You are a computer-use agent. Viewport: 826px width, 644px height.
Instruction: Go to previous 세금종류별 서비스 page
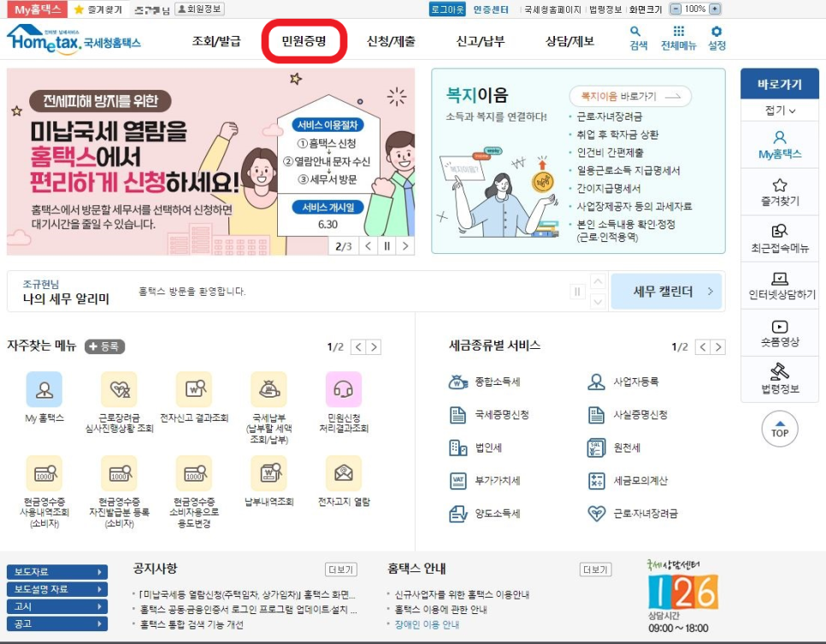point(703,346)
